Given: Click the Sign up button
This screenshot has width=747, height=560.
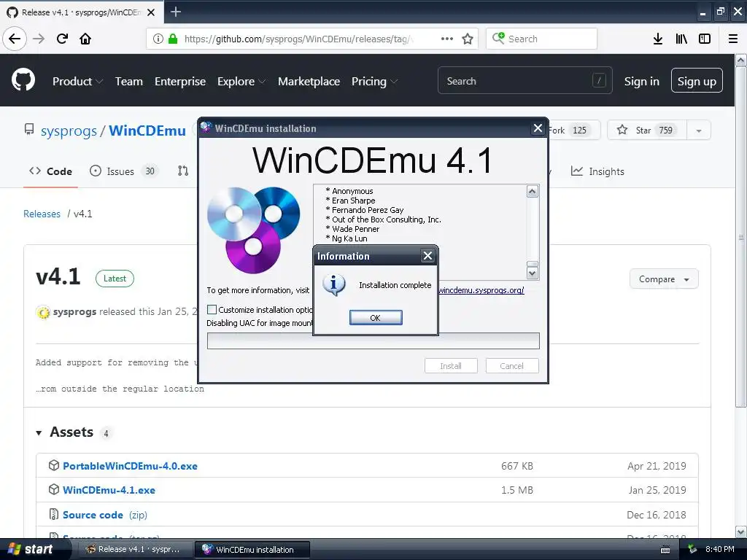Looking at the screenshot, I should pyautogui.click(x=697, y=80).
